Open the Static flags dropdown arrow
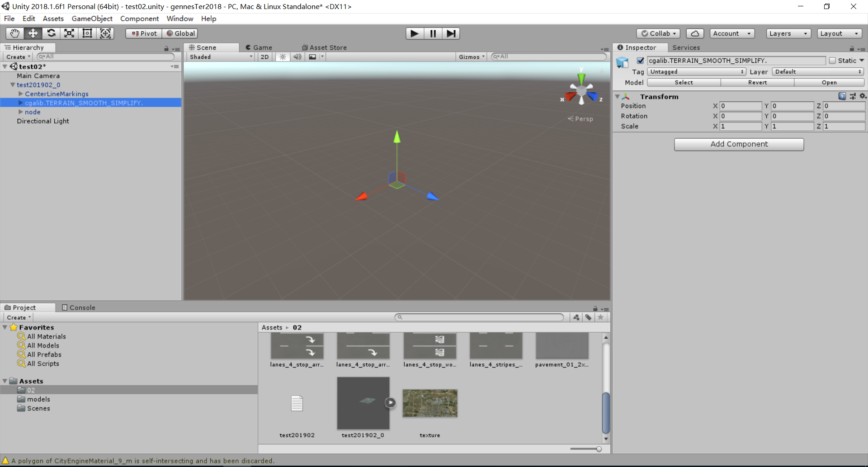 tap(862, 61)
